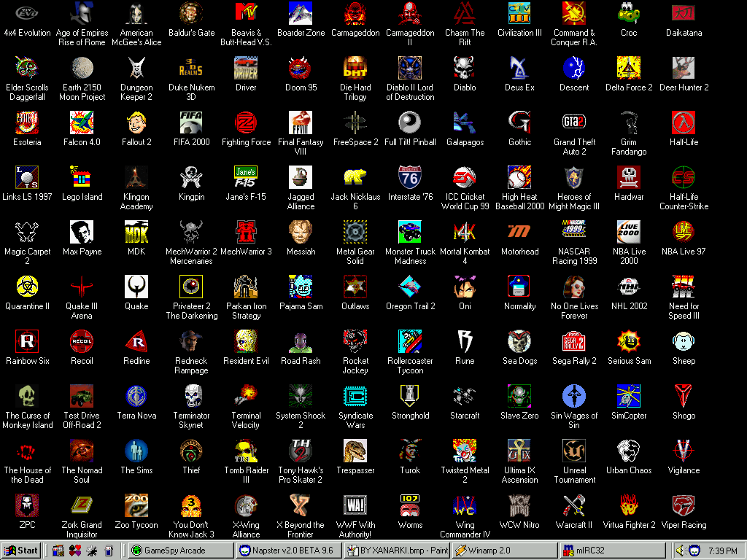Open the Viper Racing icon
Viewport: 747px width, 560px height.
(x=684, y=506)
